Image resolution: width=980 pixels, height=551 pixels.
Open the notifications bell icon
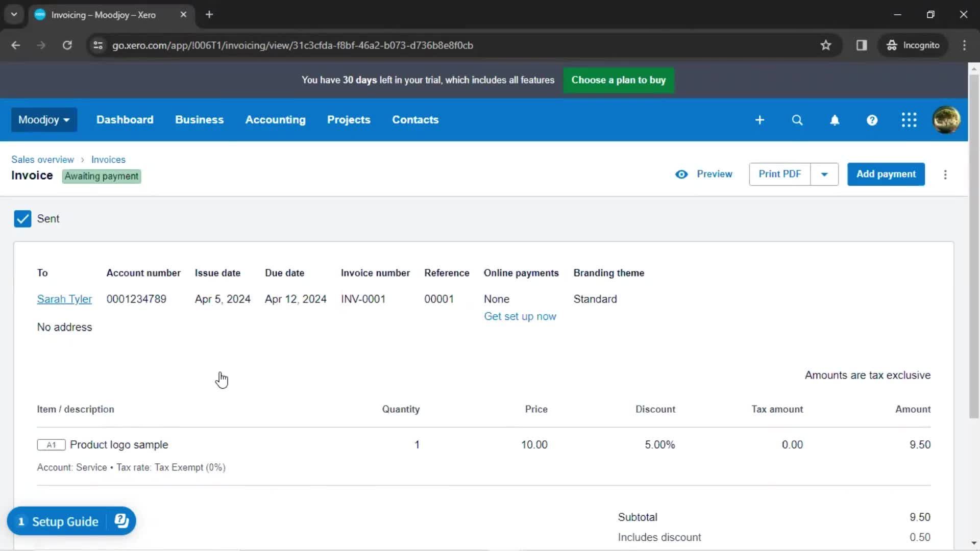pyautogui.click(x=835, y=120)
